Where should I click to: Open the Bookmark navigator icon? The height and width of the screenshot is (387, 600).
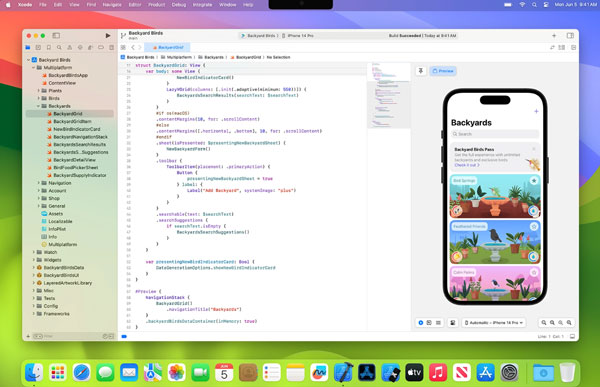[49, 47]
